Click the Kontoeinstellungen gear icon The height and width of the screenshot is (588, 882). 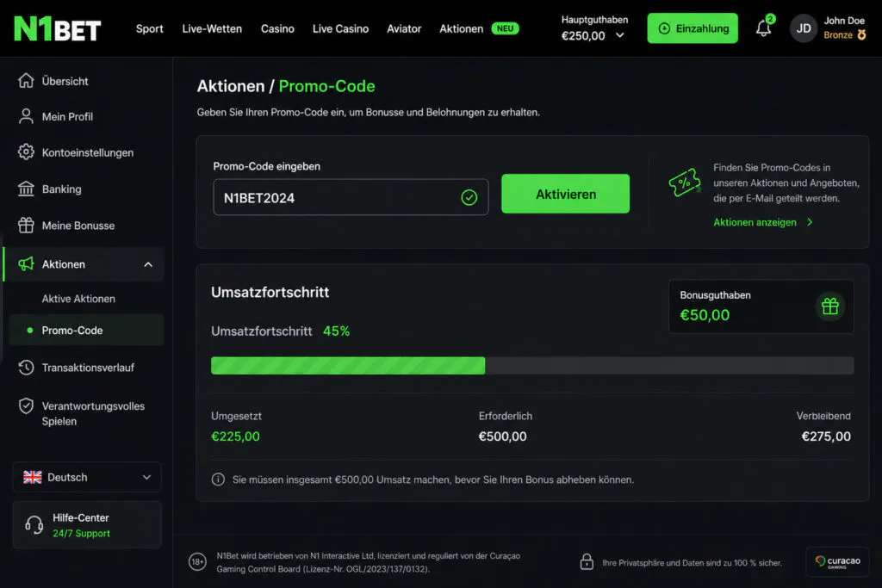coord(26,152)
